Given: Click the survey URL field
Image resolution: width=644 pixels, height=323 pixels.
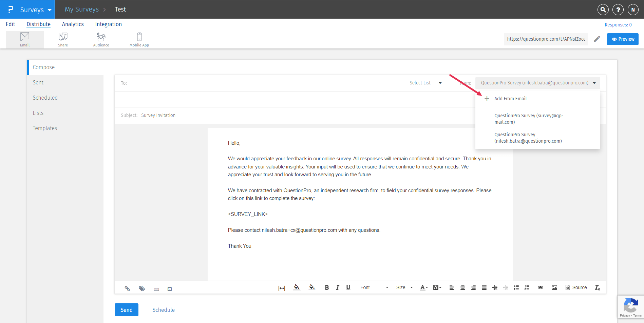Looking at the screenshot, I should pos(546,39).
